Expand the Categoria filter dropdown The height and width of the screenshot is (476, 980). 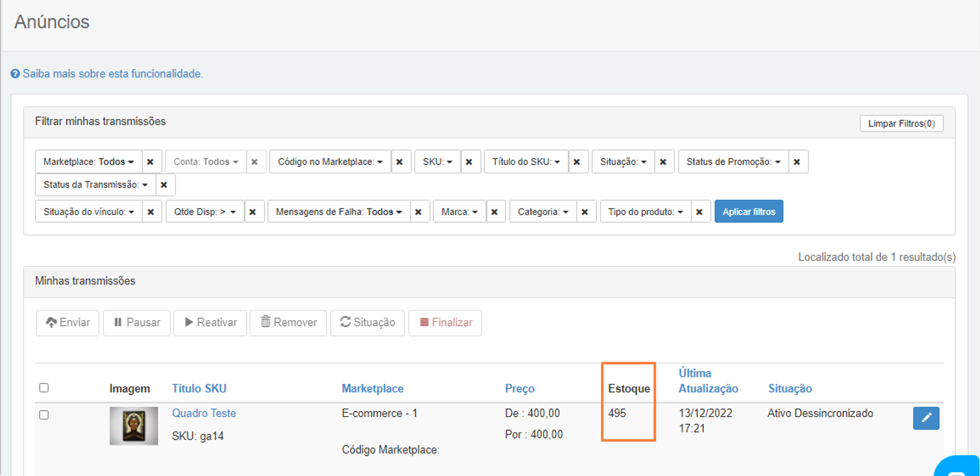tap(543, 212)
